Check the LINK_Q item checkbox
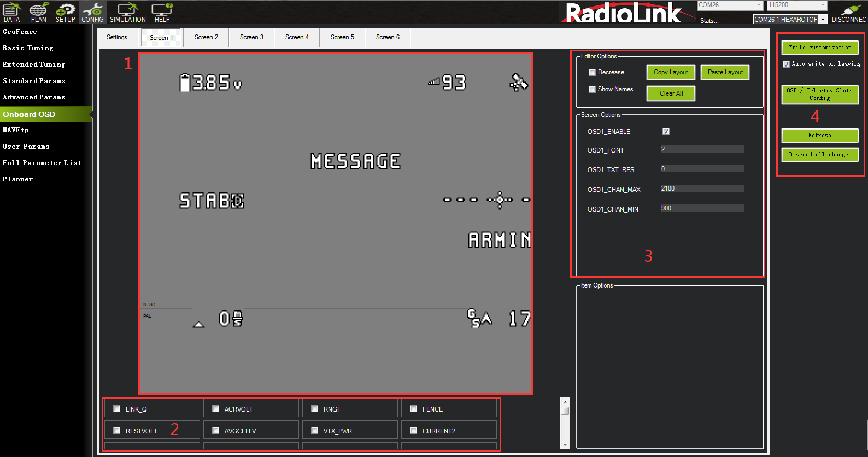The width and height of the screenshot is (868, 457). pos(116,409)
